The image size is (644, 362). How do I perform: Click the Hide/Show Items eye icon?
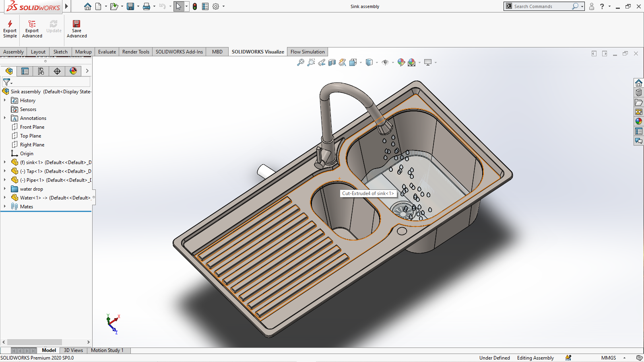pos(385,62)
